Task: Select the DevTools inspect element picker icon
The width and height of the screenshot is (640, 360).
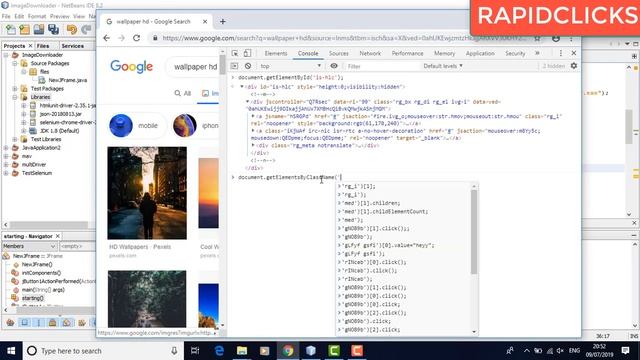Action: 235,53
